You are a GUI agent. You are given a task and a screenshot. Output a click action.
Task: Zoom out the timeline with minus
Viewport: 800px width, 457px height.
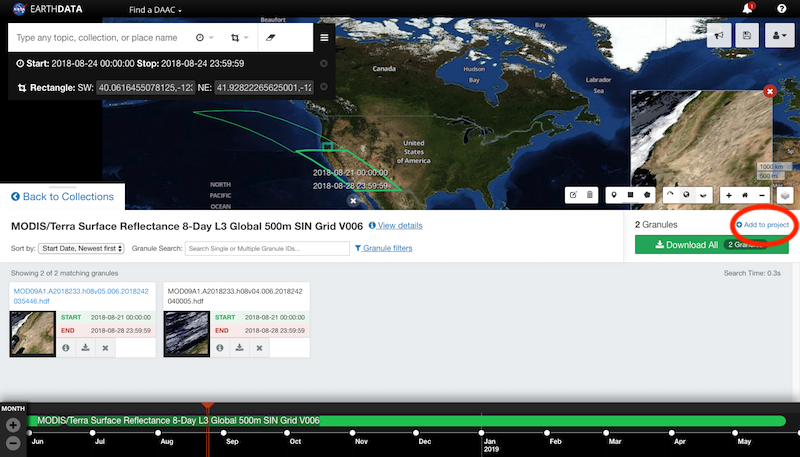(13, 443)
